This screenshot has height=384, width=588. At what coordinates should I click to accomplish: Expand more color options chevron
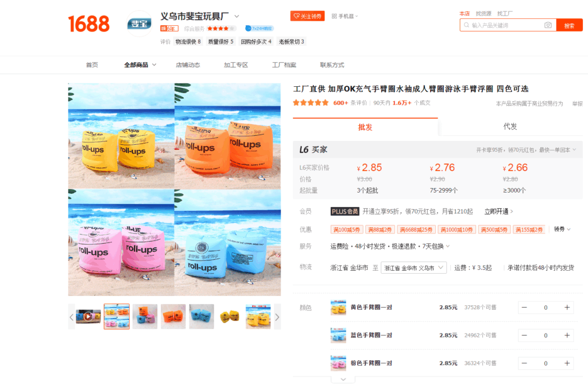click(x=343, y=379)
